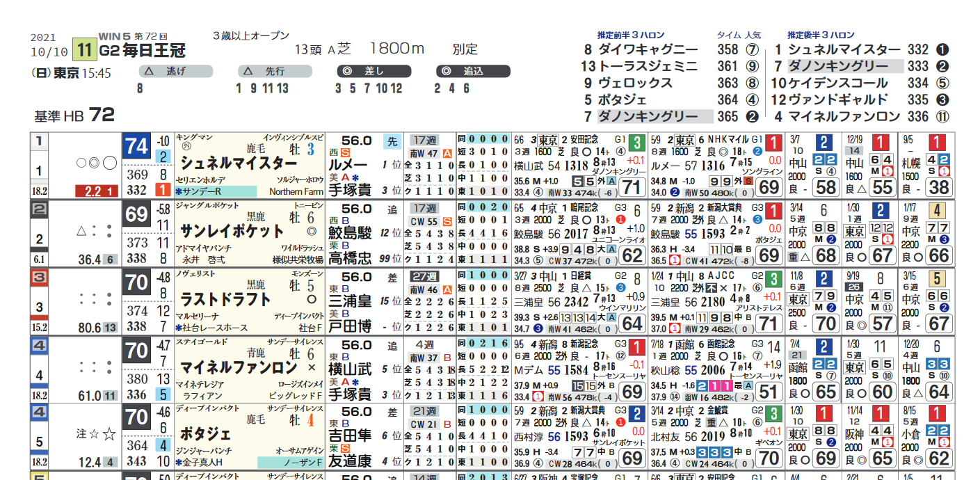Click the 先行 running-style pill

click(274, 71)
